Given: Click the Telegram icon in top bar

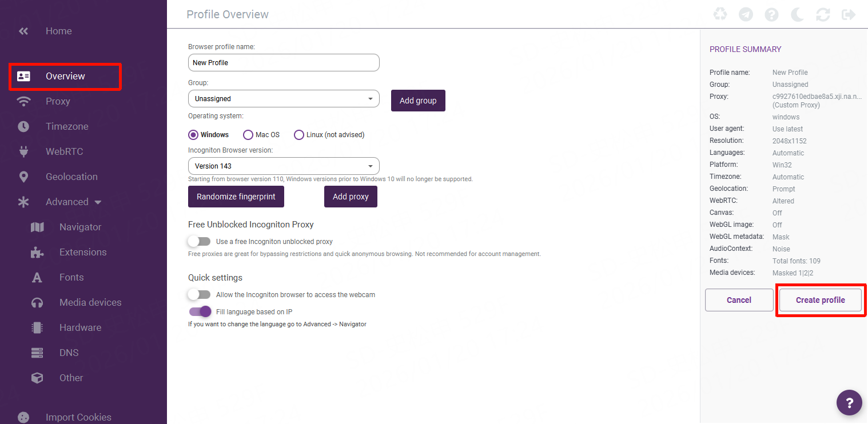Looking at the screenshot, I should point(746,14).
